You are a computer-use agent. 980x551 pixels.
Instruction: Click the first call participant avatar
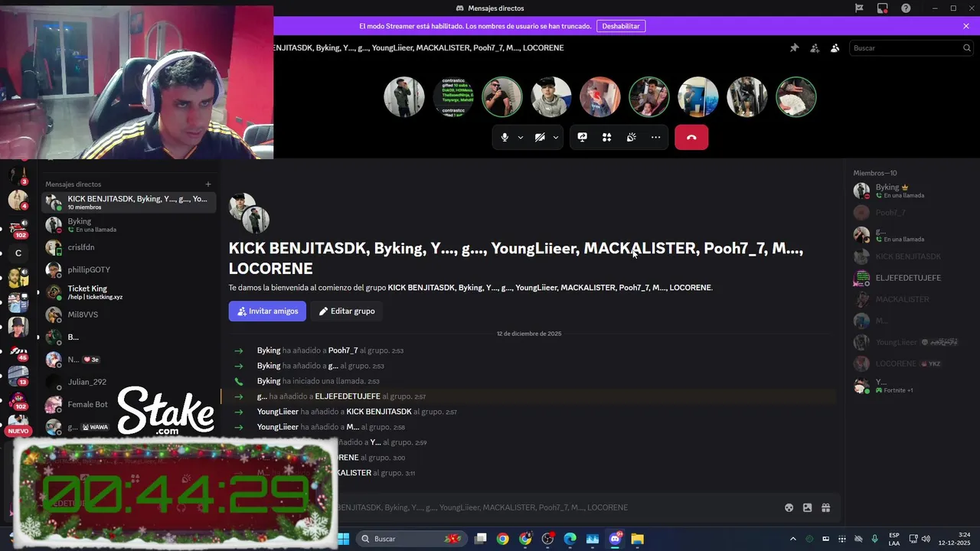[404, 97]
